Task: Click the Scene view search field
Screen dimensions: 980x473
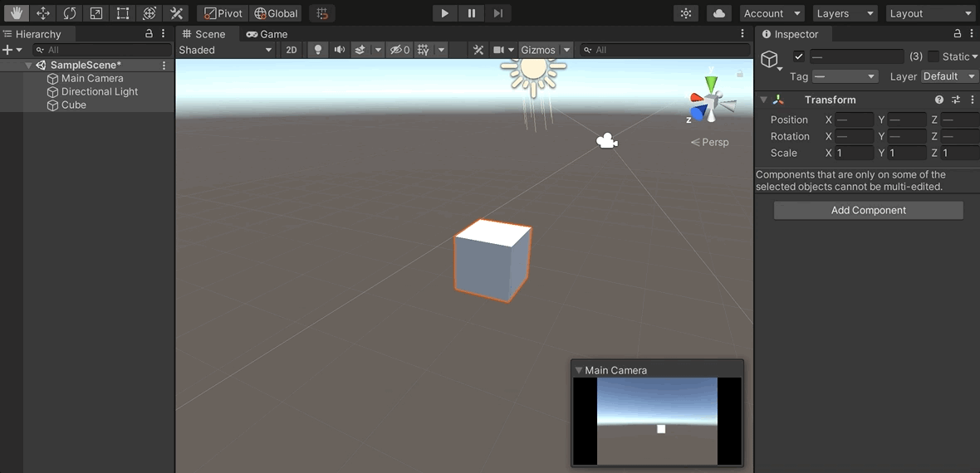Action: pos(664,50)
